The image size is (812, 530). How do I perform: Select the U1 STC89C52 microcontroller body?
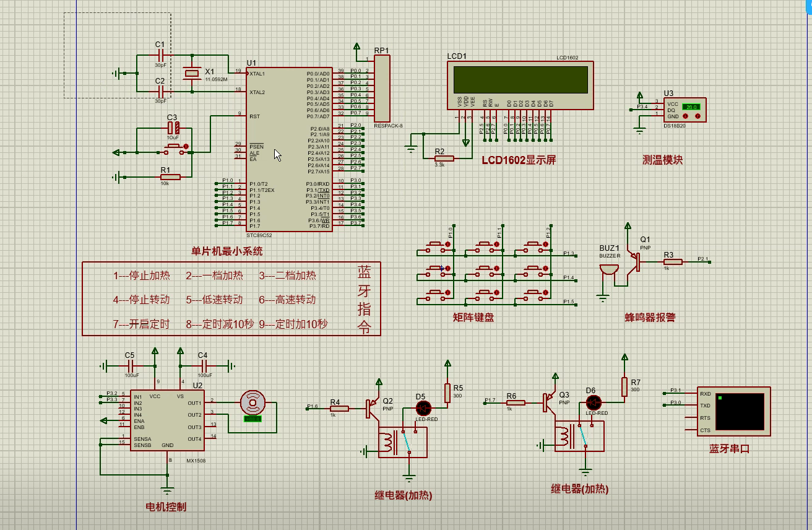pos(288,149)
